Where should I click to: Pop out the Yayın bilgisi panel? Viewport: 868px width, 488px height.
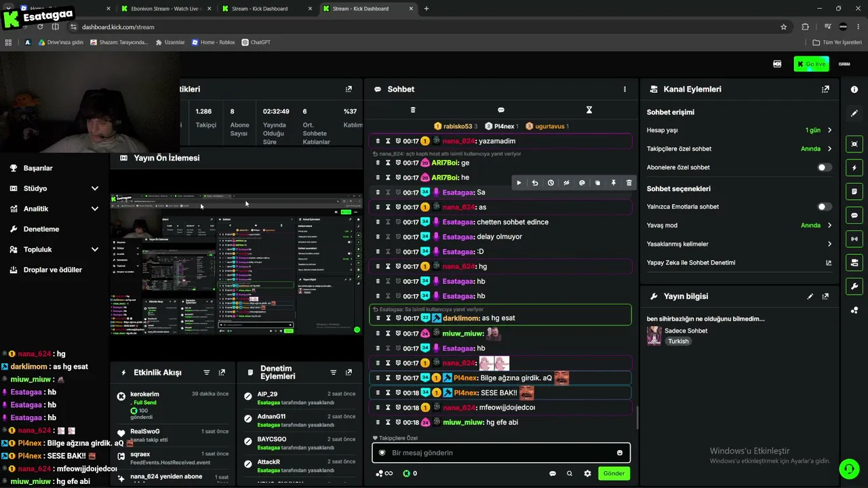coord(825,296)
